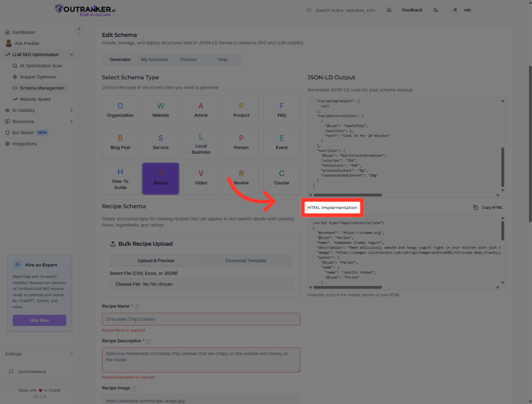Select the Event schema type
This screenshot has width=532, height=404.
(281, 143)
